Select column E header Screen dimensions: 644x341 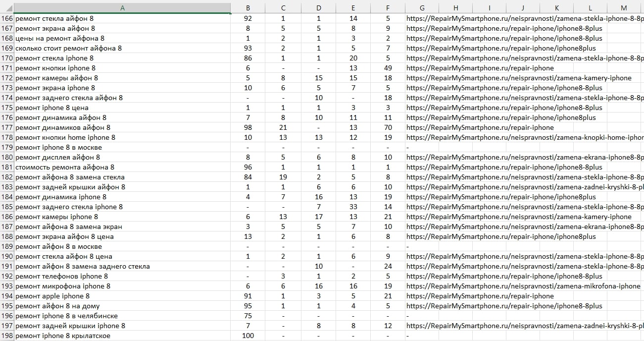coord(353,8)
